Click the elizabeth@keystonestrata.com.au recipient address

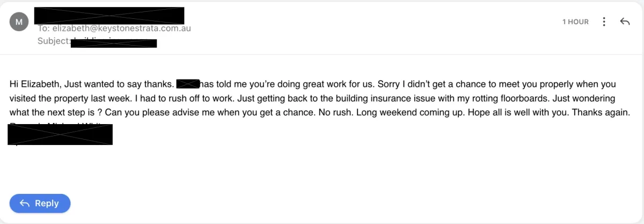[x=121, y=29]
